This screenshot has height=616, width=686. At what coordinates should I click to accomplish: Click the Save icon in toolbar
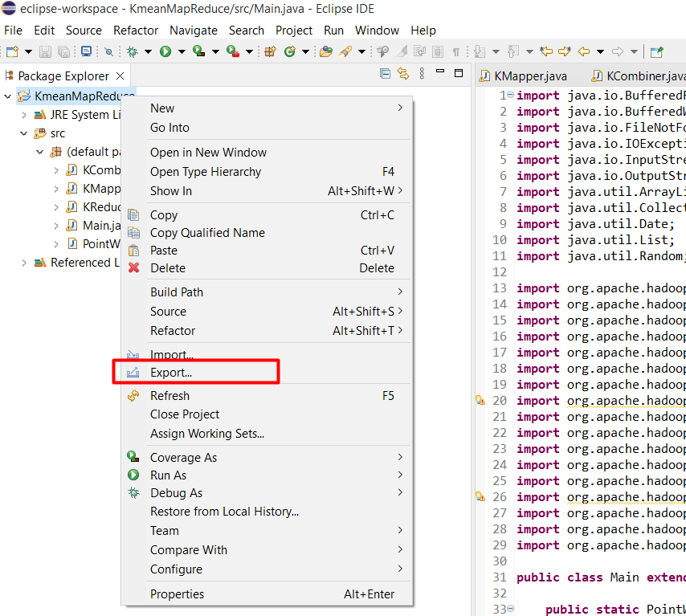tap(45, 51)
